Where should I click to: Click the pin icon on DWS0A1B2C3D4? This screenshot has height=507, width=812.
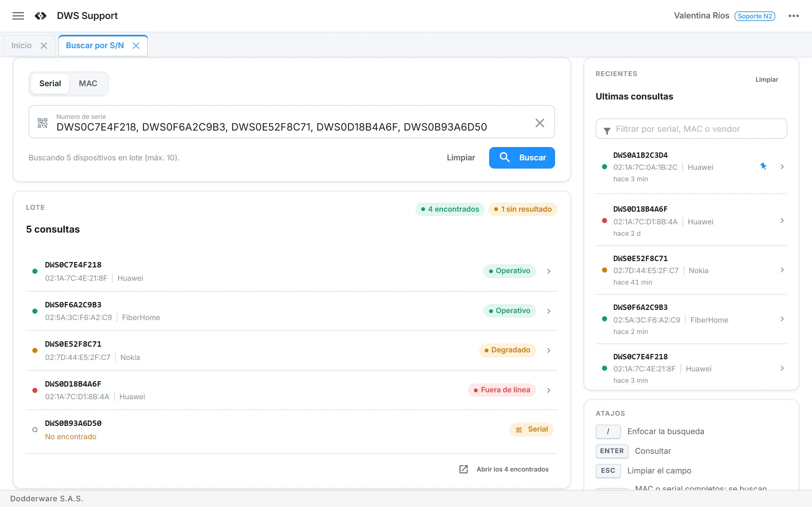[x=763, y=166]
